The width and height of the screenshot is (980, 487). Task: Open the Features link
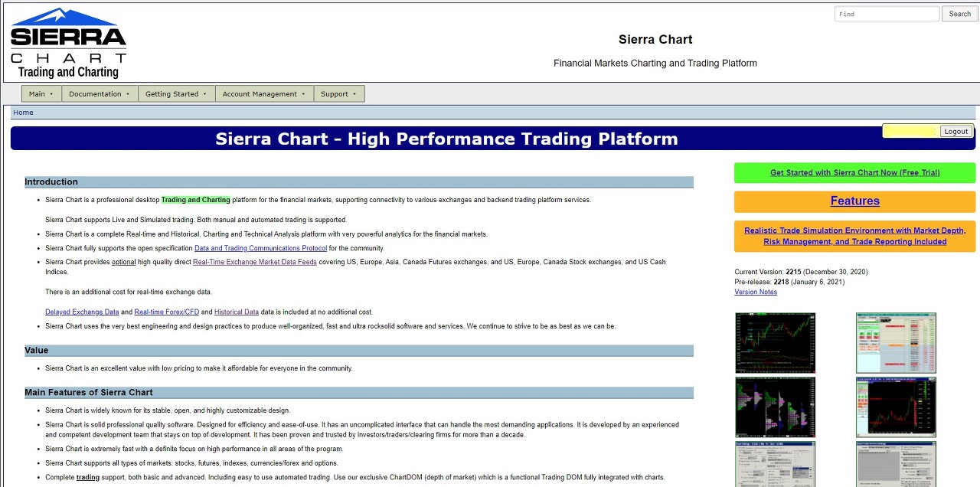coord(854,201)
